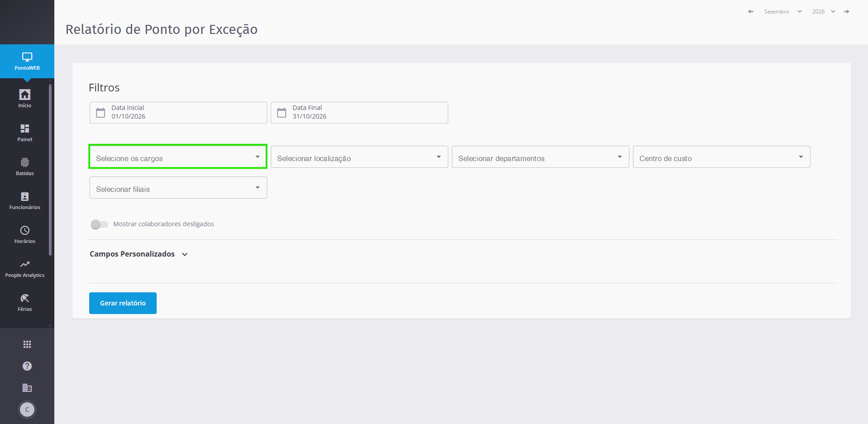The width and height of the screenshot is (868, 424).
Task: Click Gerar relatório button
Action: point(123,303)
